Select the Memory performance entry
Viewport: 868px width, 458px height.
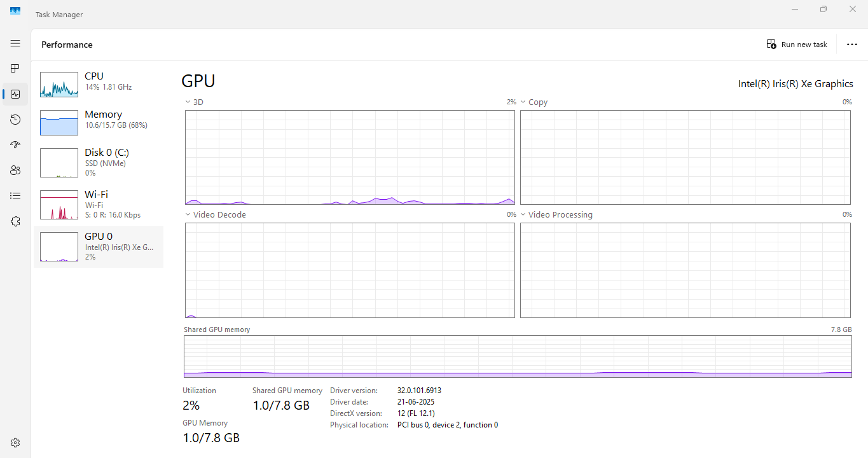click(99, 123)
